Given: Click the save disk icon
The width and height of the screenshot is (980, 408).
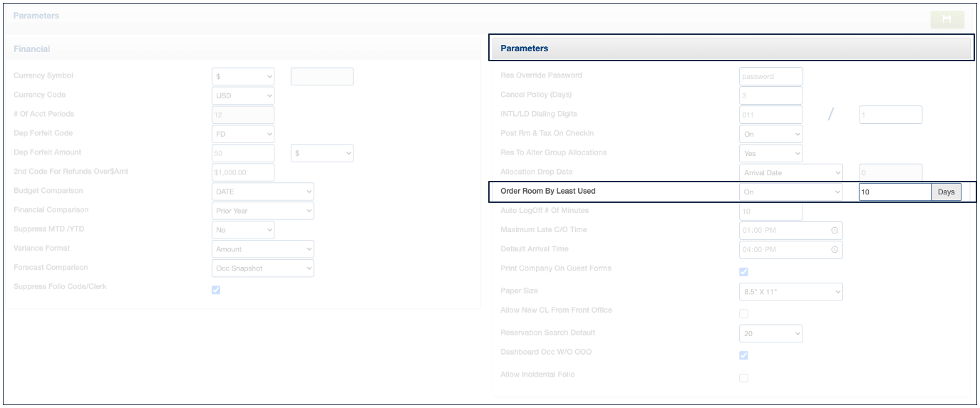Looking at the screenshot, I should (947, 19).
